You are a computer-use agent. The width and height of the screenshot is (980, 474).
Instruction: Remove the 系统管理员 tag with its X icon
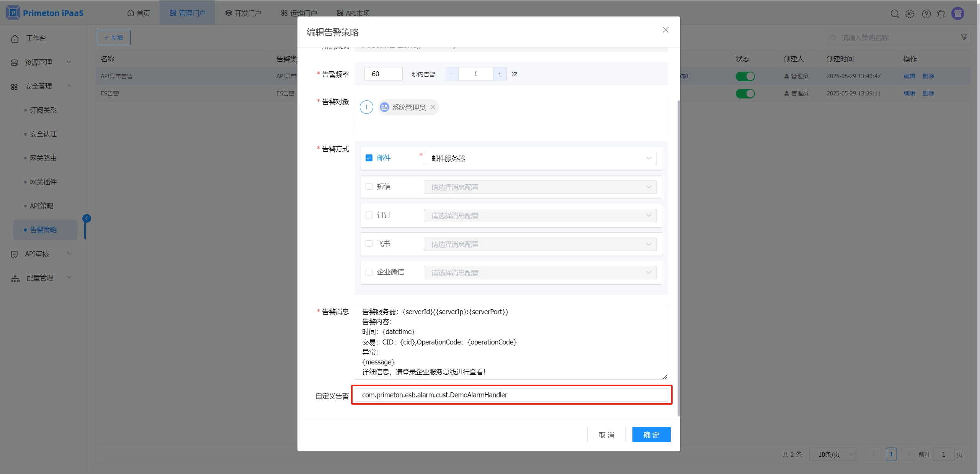coord(433,107)
